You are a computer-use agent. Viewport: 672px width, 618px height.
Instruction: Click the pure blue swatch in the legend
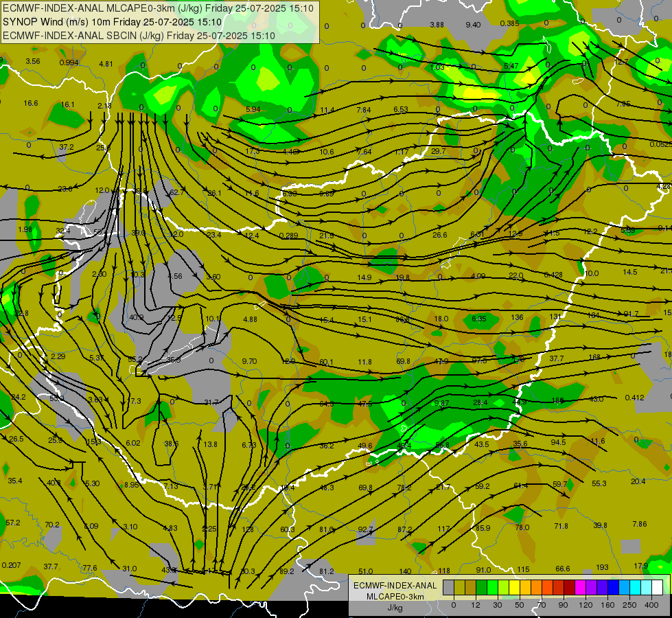tap(613, 588)
